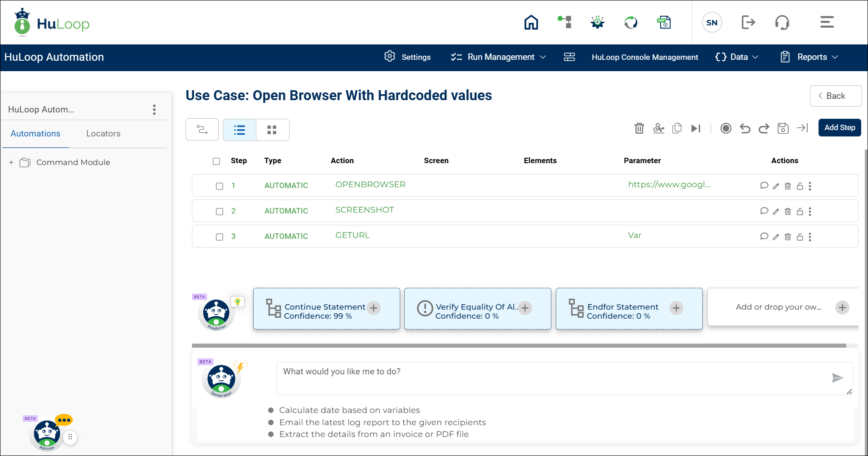Switch to grid view layout

[x=272, y=130]
